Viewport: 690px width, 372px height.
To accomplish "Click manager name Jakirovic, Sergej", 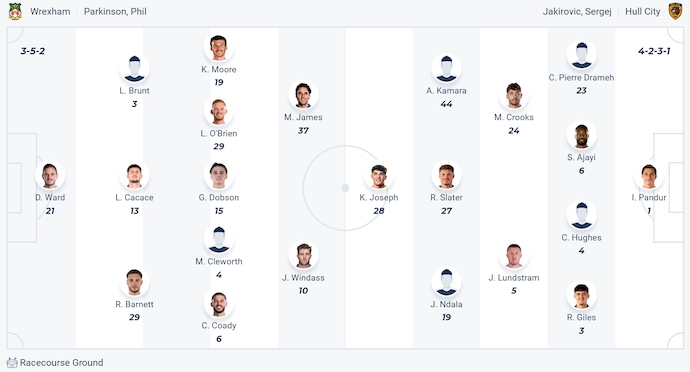I will pos(577,11).
